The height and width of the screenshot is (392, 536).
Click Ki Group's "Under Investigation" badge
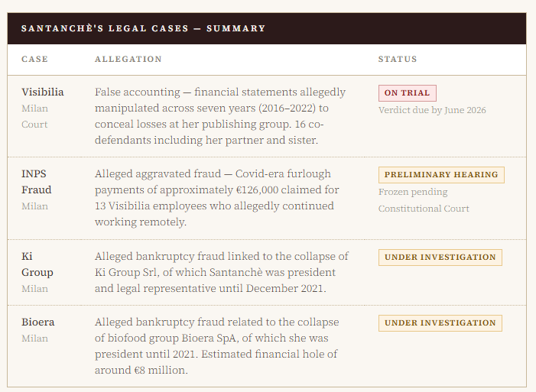[x=440, y=258]
